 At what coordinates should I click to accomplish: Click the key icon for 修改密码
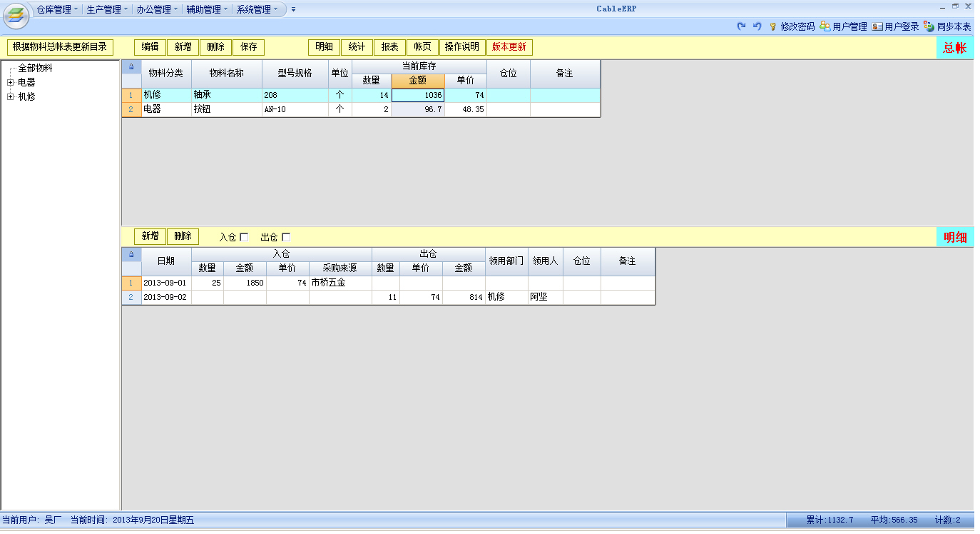coord(772,26)
